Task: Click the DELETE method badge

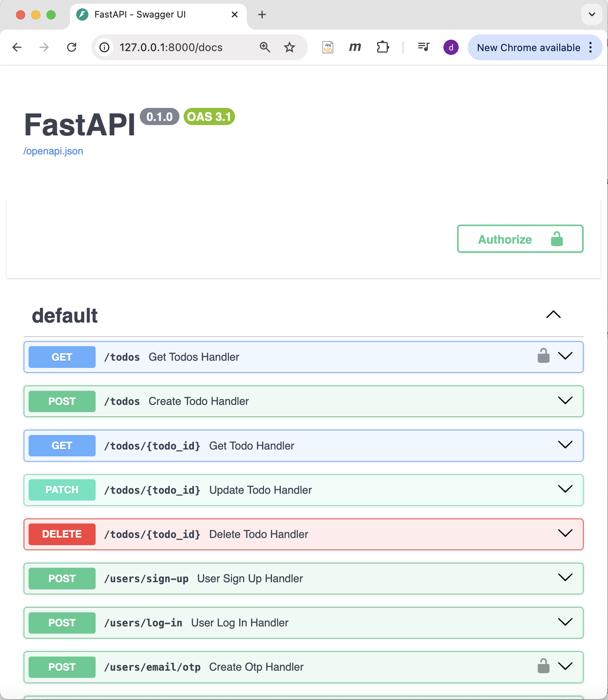Action: coord(62,534)
